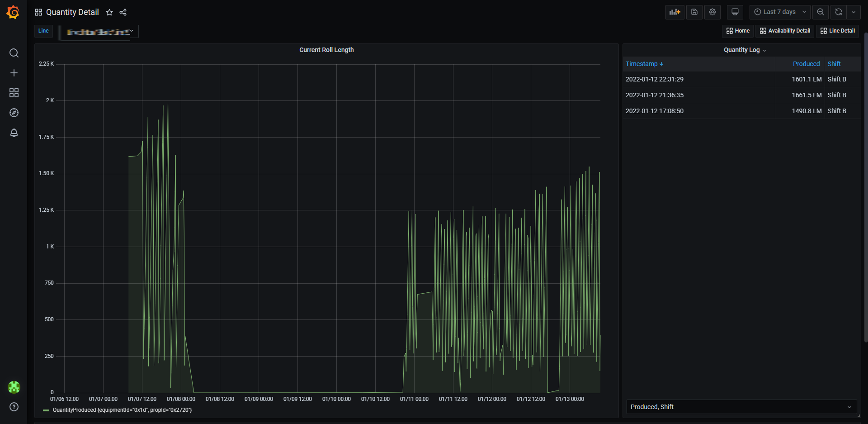This screenshot has height=424, width=868.
Task: Open Dashboard settings gear icon
Action: (x=712, y=12)
